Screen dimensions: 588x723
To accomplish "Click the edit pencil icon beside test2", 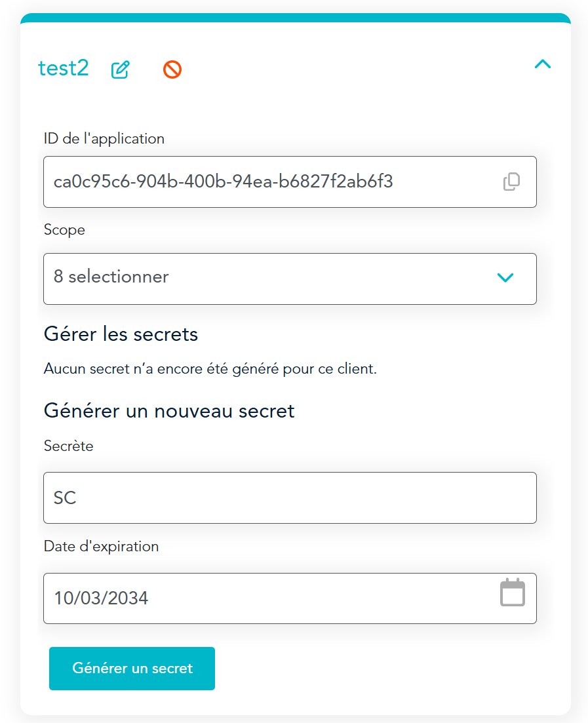I will (121, 69).
